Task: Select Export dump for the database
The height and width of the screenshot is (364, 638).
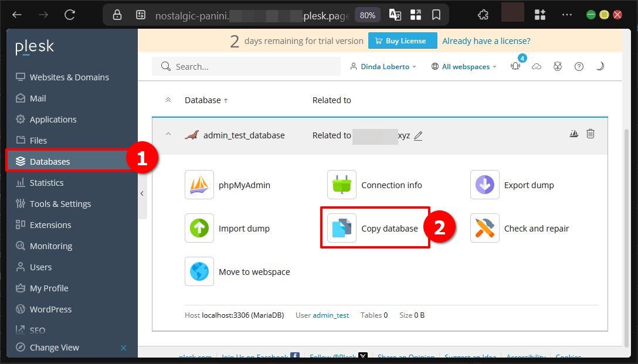Action: [x=530, y=185]
